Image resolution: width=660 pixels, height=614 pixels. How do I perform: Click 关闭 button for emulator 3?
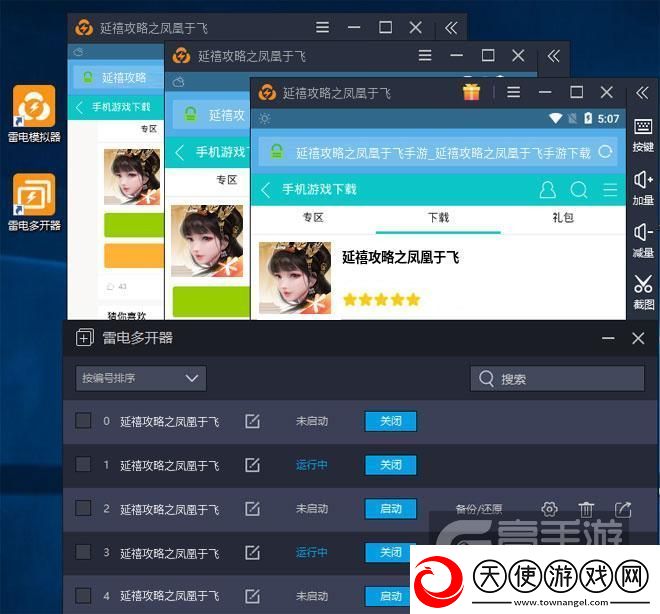click(388, 553)
